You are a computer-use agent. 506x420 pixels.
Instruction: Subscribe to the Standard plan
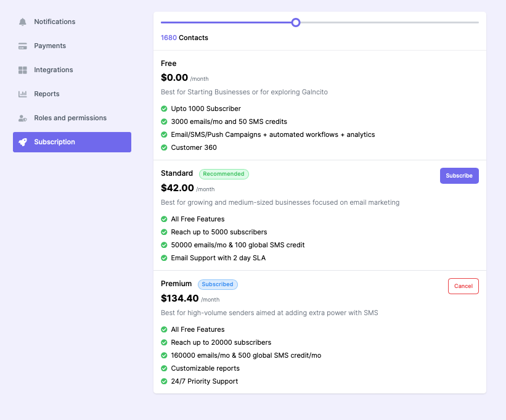click(x=459, y=176)
